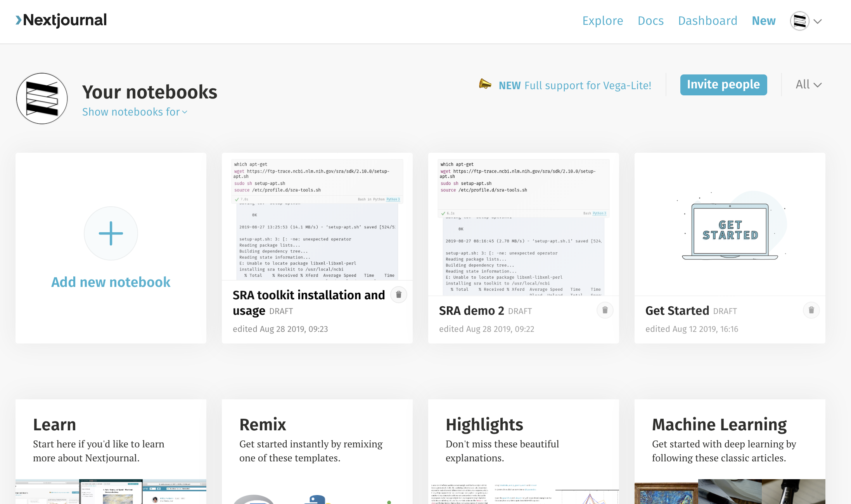This screenshot has height=504, width=851.
Task: Delete the Get Started notebook
Action: pyautogui.click(x=811, y=310)
